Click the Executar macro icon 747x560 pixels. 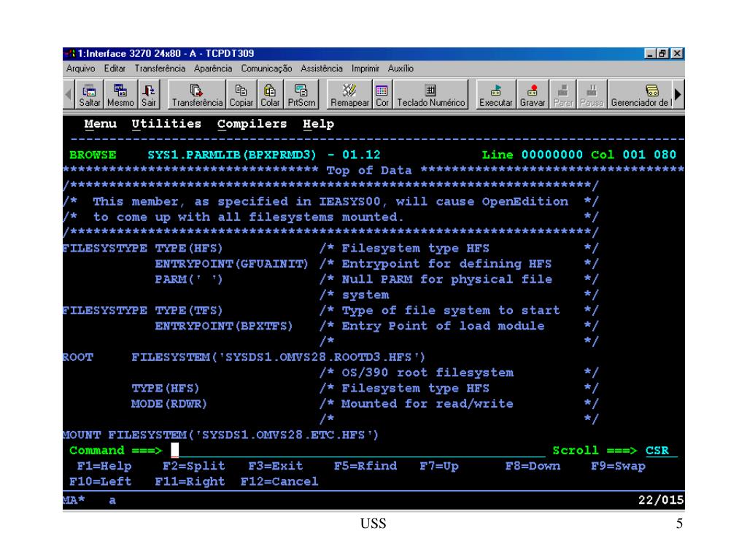pos(495,95)
